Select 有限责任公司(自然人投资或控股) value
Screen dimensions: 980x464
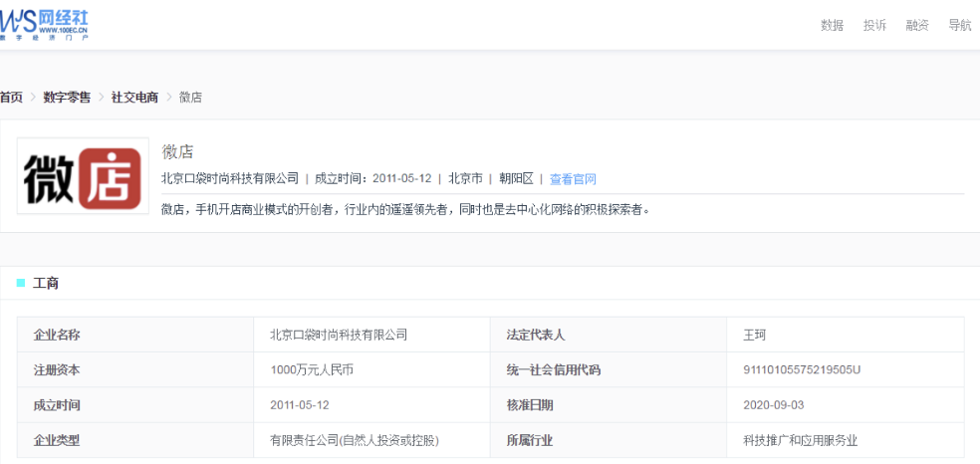(355, 440)
